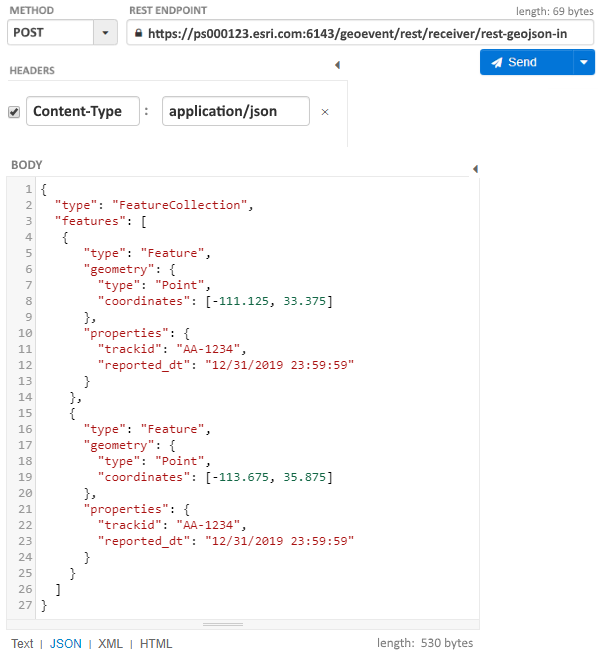The height and width of the screenshot is (653, 598).
Task: Click "geometry" key on line 17
Action: click(x=119, y=445)
